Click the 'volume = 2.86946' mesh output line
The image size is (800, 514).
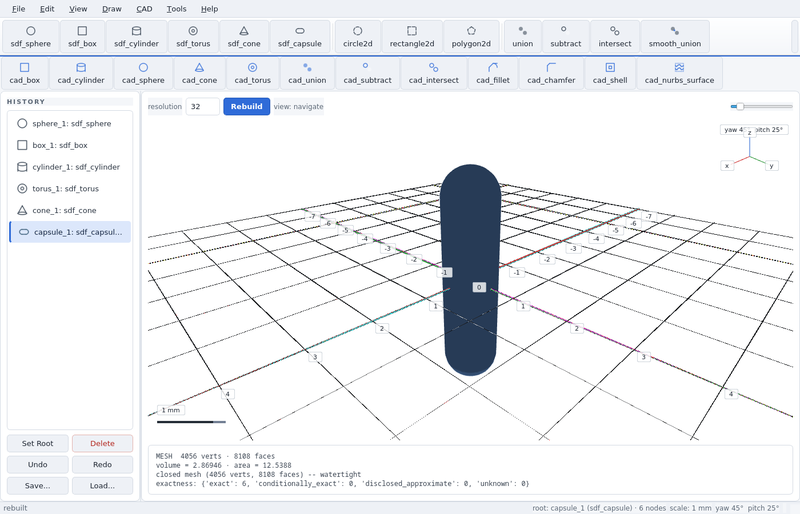(x=223, y=465)
